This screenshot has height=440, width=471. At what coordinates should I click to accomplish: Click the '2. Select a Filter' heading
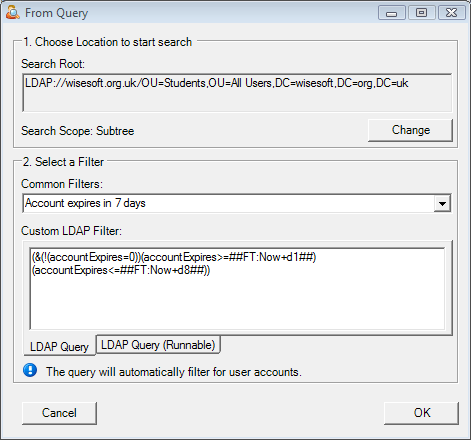[x=63, y=162]
